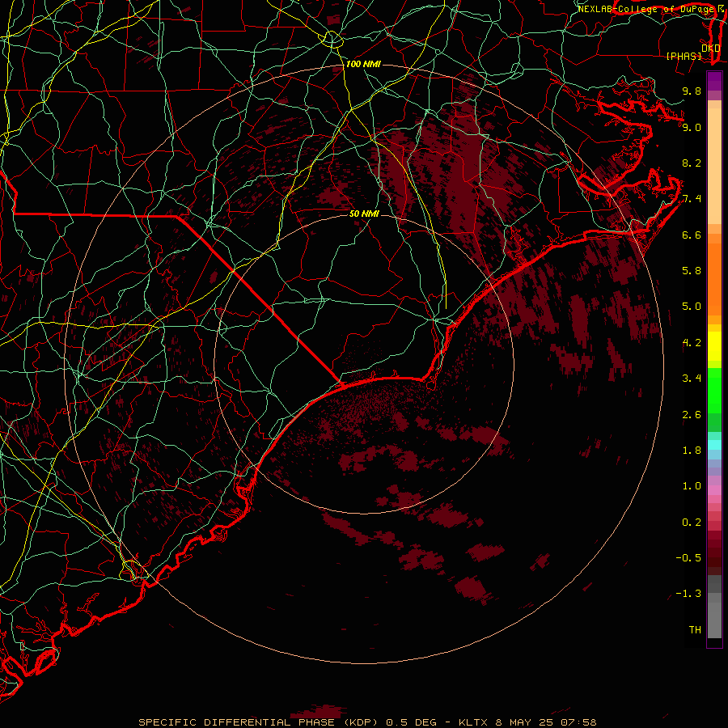Click the yellow band of the color bar
Viewport: 728px width, 728px height.
pyautogui.click(x=714, y=346)
